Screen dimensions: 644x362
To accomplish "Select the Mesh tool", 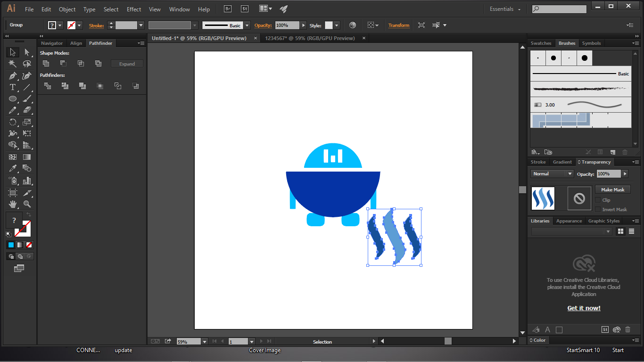I will 13,157.
